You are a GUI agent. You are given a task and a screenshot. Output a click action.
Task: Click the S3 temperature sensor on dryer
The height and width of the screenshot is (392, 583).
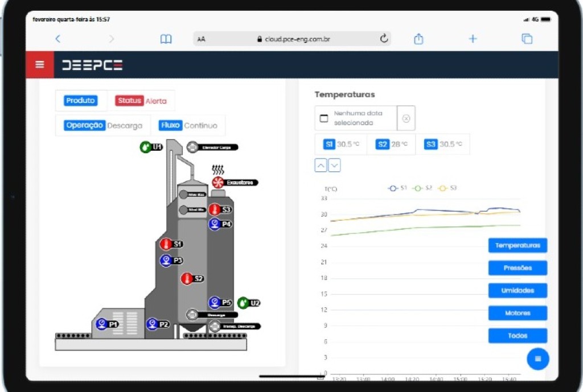pyautogui.click(x=215, y=209)
